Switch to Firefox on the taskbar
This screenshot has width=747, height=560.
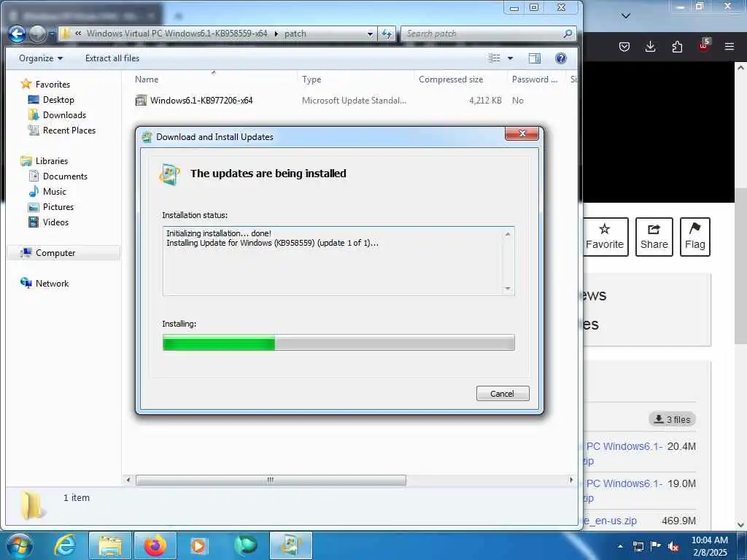tap(155, 545)
